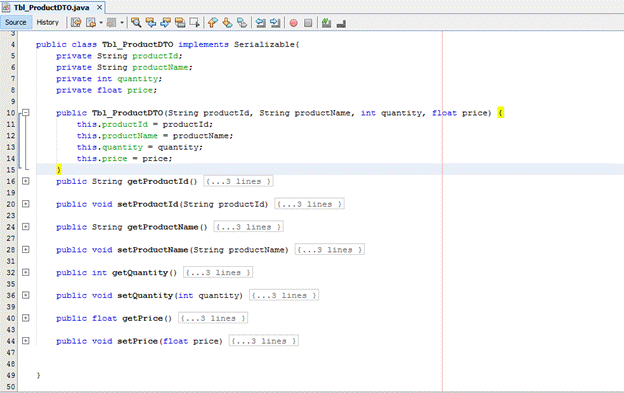The width and height of the screenshot is (624, 393).
Task: Click the Java file icon on the Tbl_ProductDTO.java tab
Action: (x=6, y=8)
